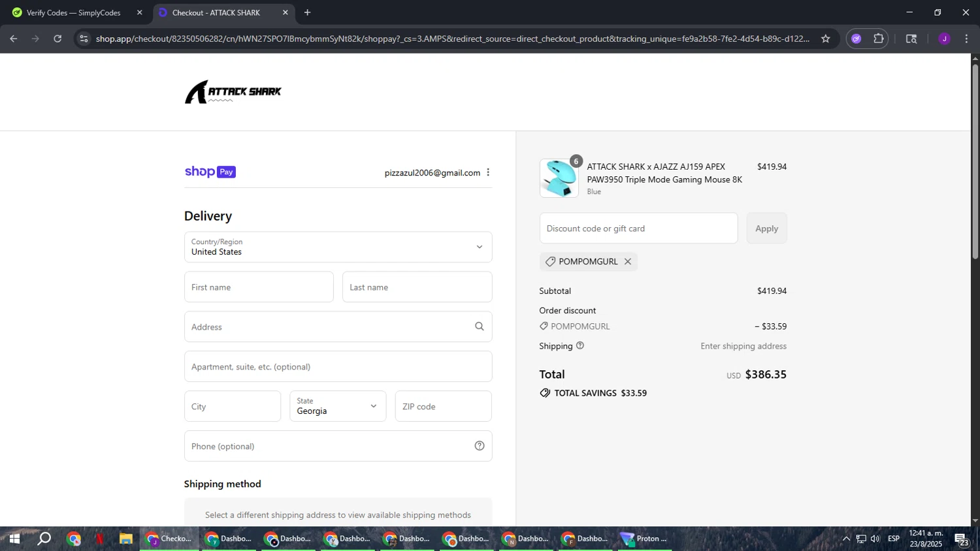This screenshot has width=980, height=551.
Task: Open the Chrome profile avatar J
Action: pos(944,39)
